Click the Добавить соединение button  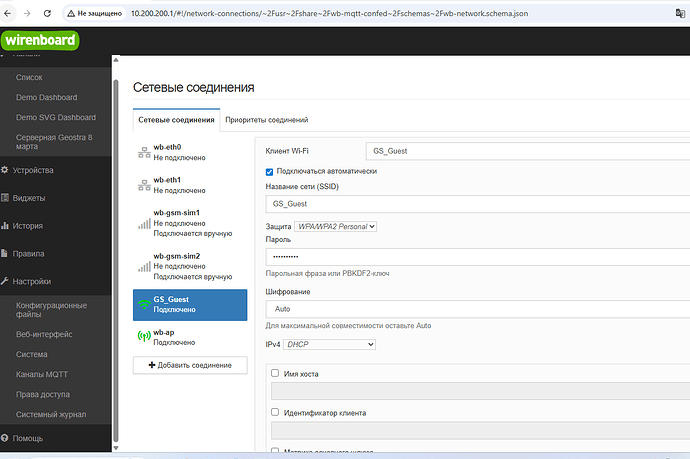190,365
